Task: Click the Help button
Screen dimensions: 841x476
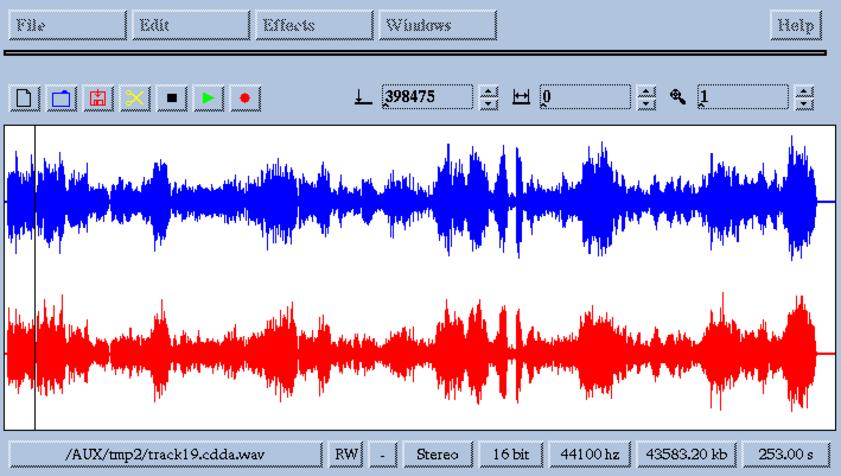Action: pos(795,25)
